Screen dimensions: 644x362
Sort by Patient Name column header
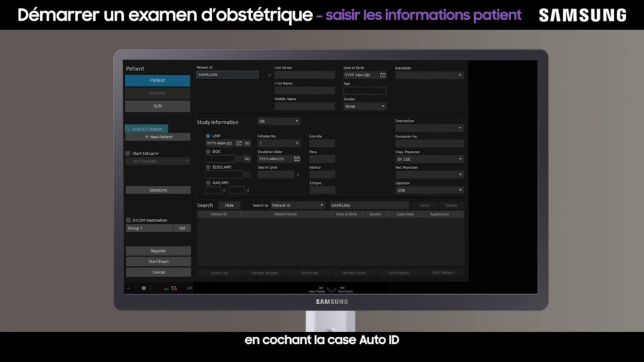pyautogui.click(x=286, y=214)
